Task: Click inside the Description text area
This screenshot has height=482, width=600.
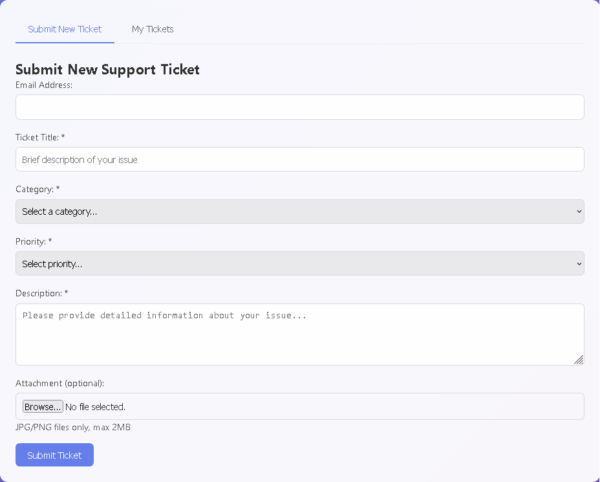Action: (300, 335)
